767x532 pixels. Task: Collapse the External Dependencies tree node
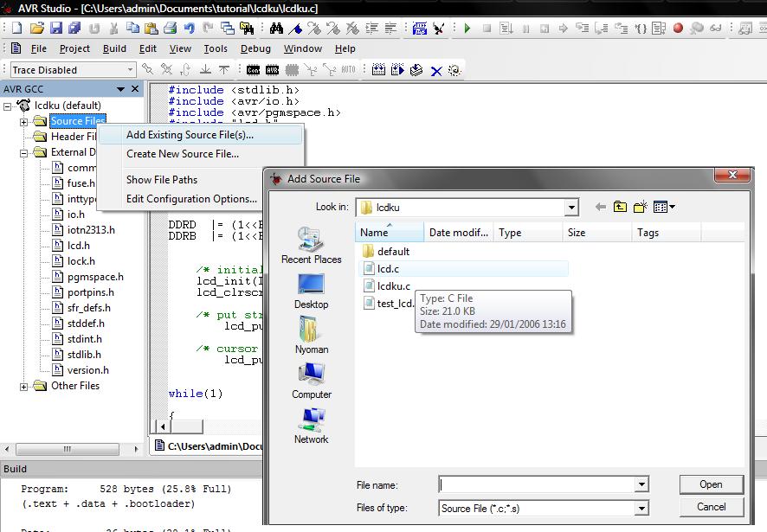(23, 153)
